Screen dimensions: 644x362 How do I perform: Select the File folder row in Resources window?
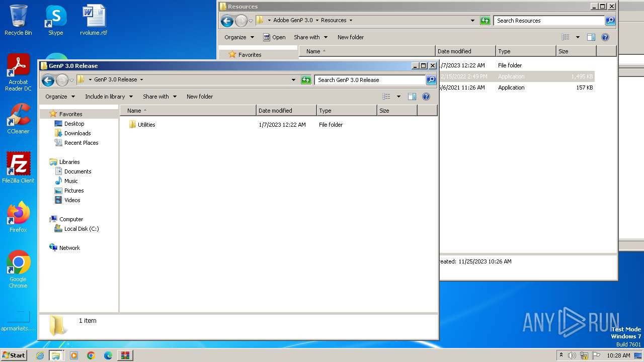coord(517,65)
